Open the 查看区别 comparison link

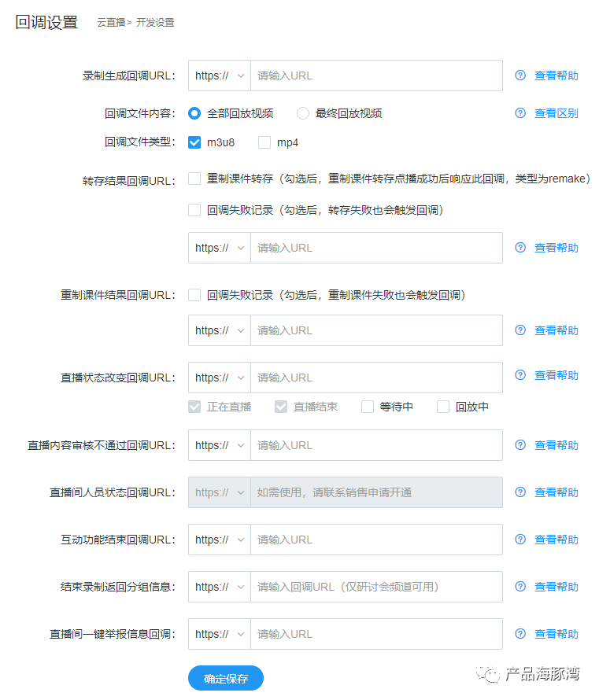557,113
